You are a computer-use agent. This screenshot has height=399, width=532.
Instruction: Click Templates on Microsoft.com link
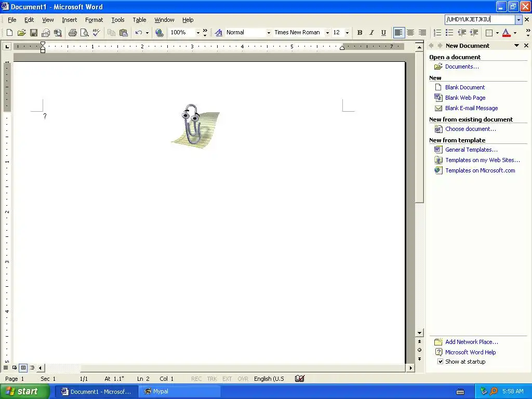point(480,170)
